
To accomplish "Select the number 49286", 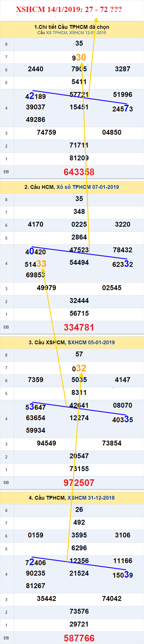I will point(36,120).
